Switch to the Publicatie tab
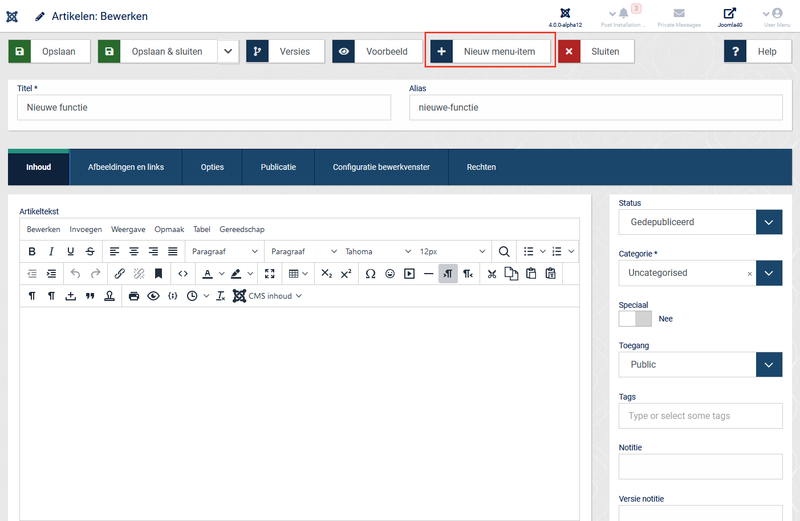Screen dimensions: 800x521 278,167
